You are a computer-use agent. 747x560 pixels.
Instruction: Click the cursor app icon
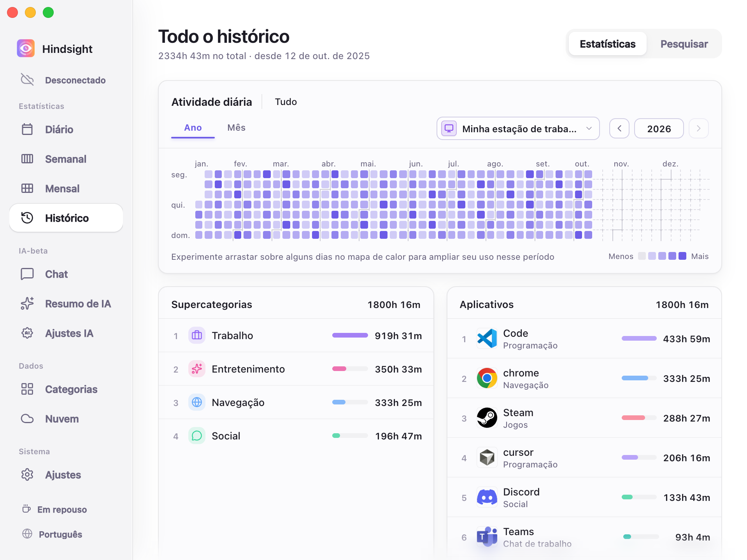pos(487,457)
